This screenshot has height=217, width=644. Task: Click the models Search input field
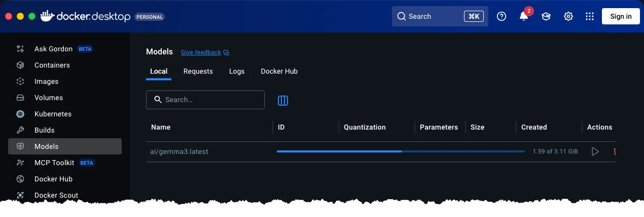coord(205,100)
